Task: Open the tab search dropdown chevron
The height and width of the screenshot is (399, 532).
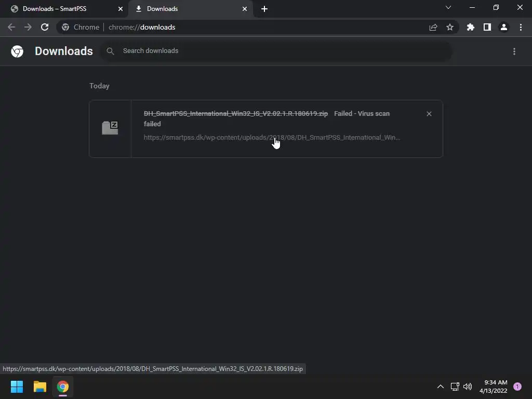Action: pyautogui.click(x=448, y=7)
